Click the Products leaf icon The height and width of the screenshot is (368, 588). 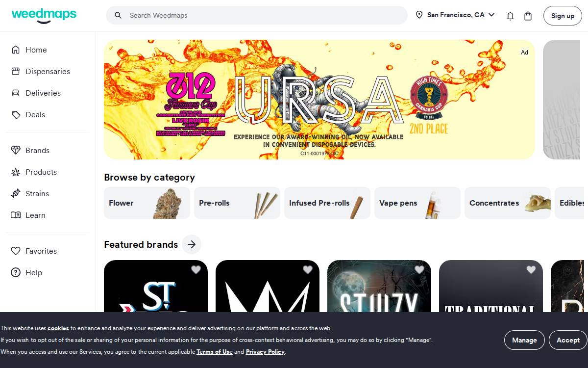point(16,172)
